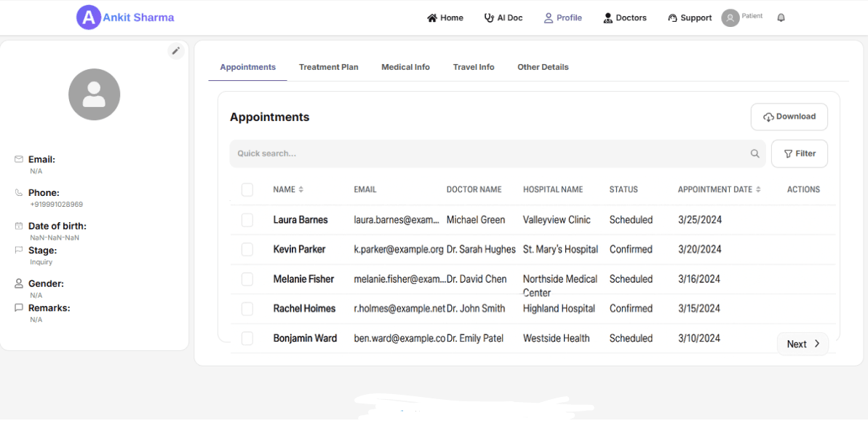Sort appointments by APPOINTMENT DATE

pos(758,189)
